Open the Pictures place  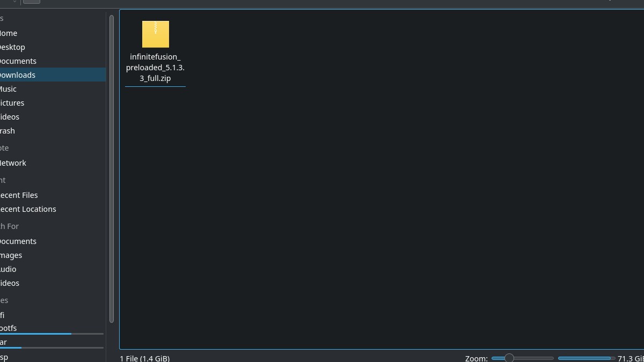click(x=12, y=103)
